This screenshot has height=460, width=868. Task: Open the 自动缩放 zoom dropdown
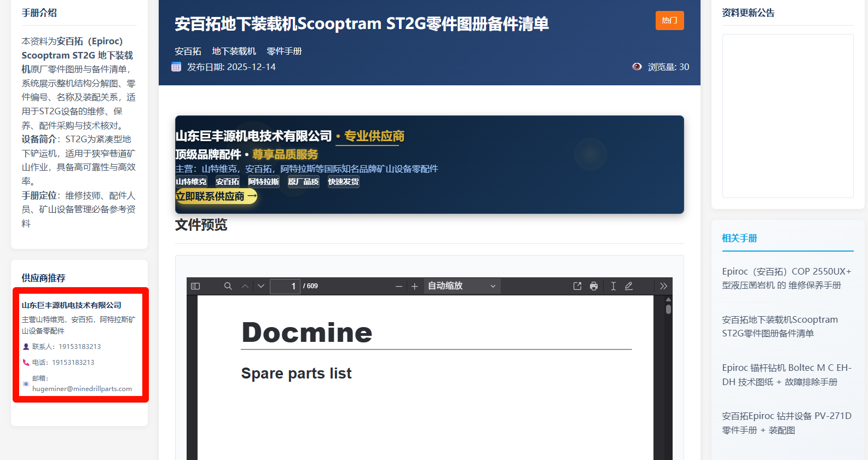click(x=462, y=286)
